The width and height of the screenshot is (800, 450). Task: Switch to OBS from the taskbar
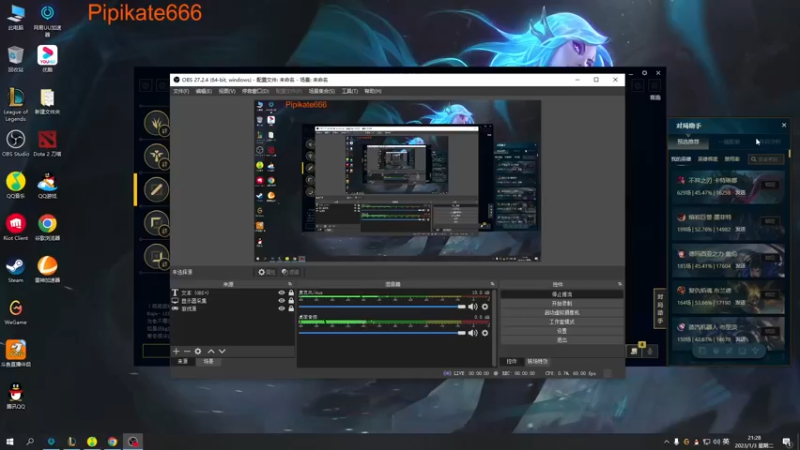(x=133, y=441)
